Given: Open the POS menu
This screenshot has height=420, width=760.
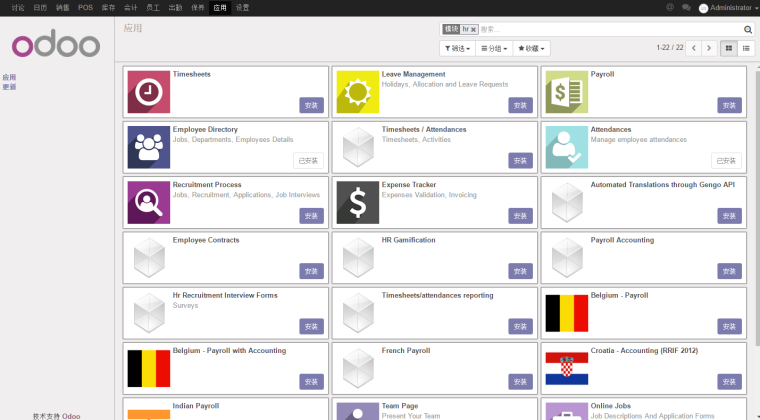Looking at the screenshot, I should [x=85, y=8].
